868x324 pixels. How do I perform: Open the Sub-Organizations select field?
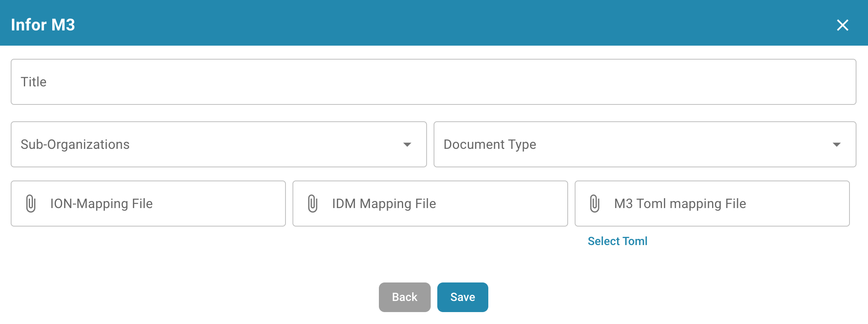coord(206,144)
